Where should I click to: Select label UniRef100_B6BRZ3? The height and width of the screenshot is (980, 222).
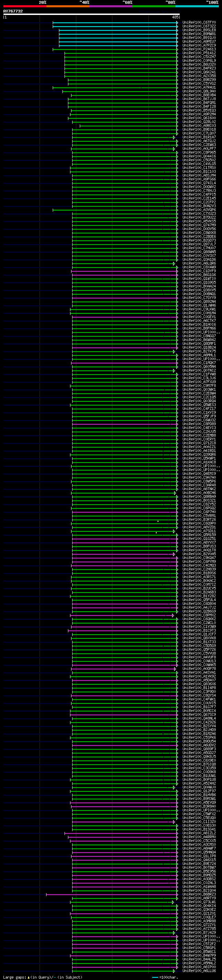pyautogui.click(x=199, y=894)
